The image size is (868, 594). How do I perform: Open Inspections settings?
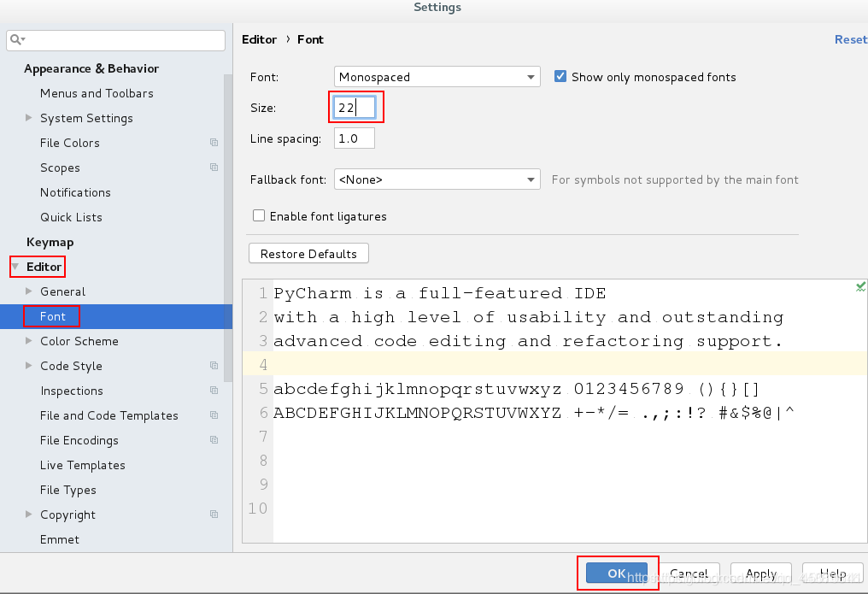tap(72, 391)
